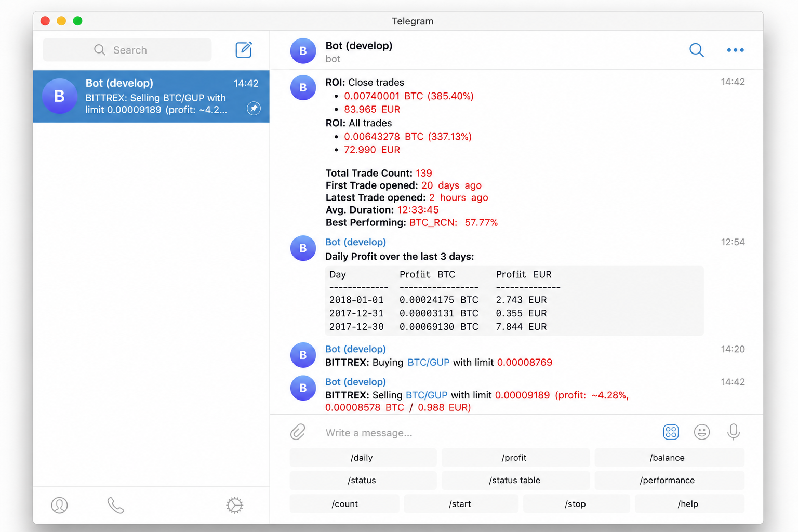Viewport: 798px width, 532px height.
Task: Click the 12:54 message timestamp
Action: (733, 242)
